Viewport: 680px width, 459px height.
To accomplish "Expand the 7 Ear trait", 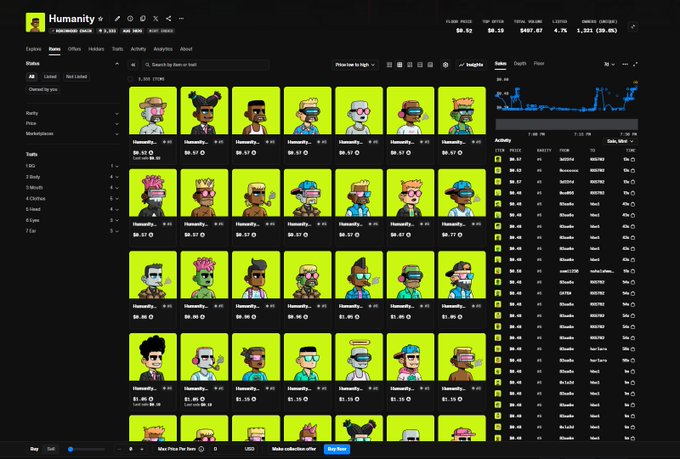I will [x=72, y=231].
